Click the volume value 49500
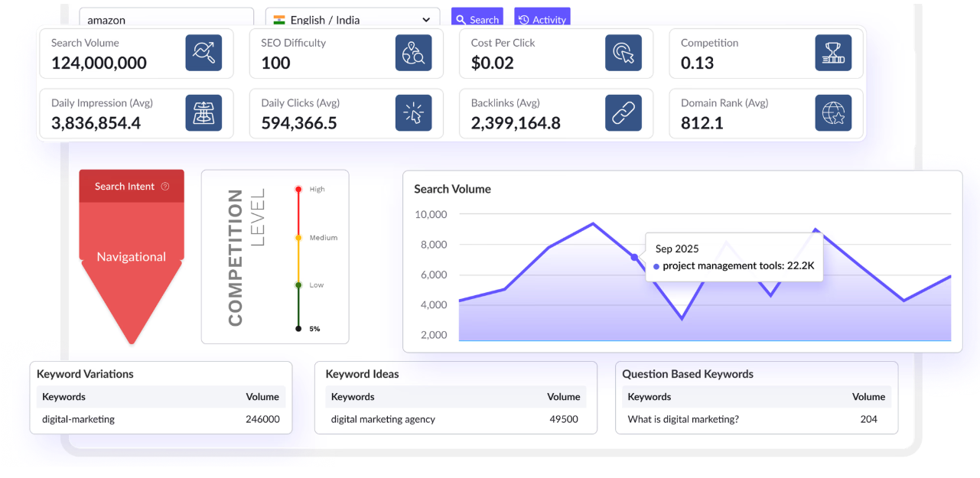Image resolution: width=980 pixels, height=478 pixels. pyautogui.click(x=564, y=419)
